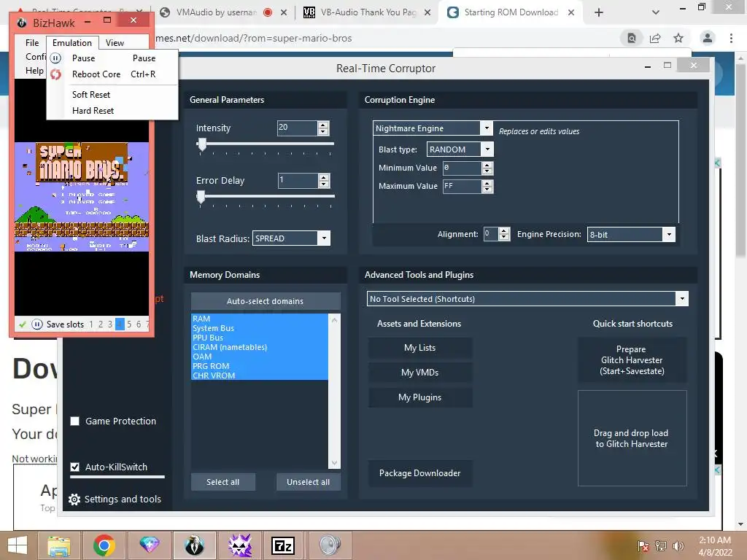Enable the Game Protection checkbox
This screenshot has height=560, width=747.
point(75,421)
